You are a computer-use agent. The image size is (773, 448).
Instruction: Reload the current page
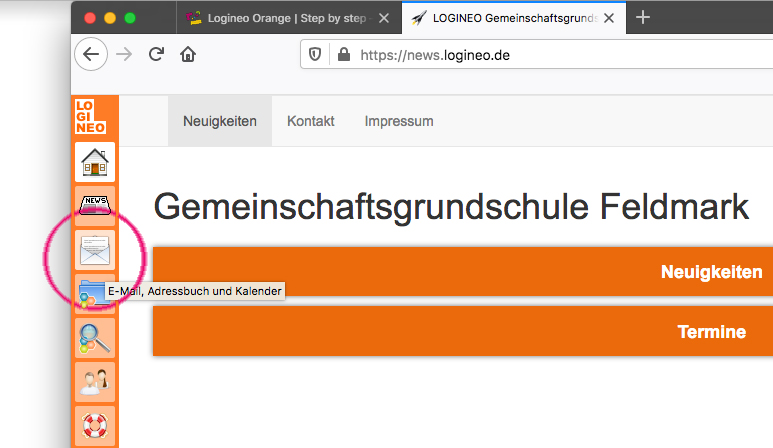click(155, 55)
